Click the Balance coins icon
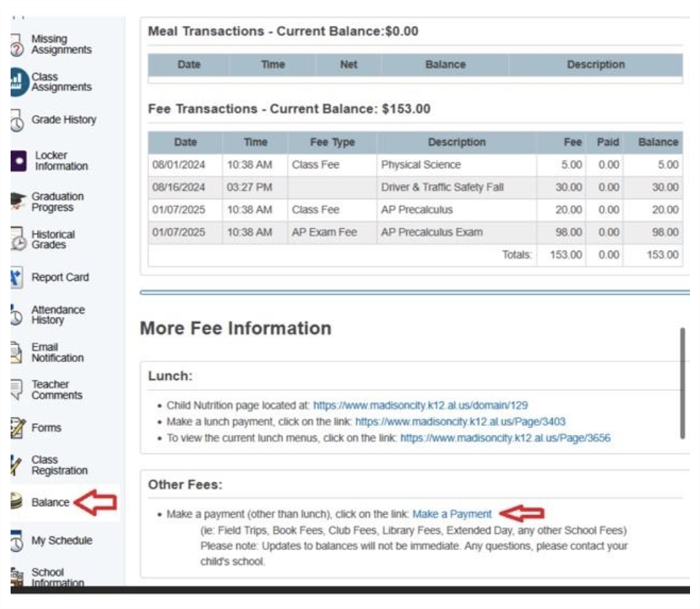Image resolution: width=700 pixels, height=609 pixels. coord(17,501)
